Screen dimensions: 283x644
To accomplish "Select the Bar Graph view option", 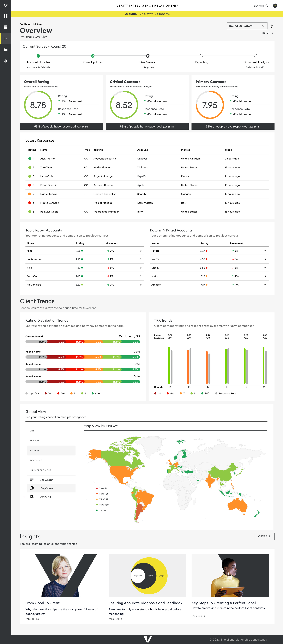I will [47, 480].
